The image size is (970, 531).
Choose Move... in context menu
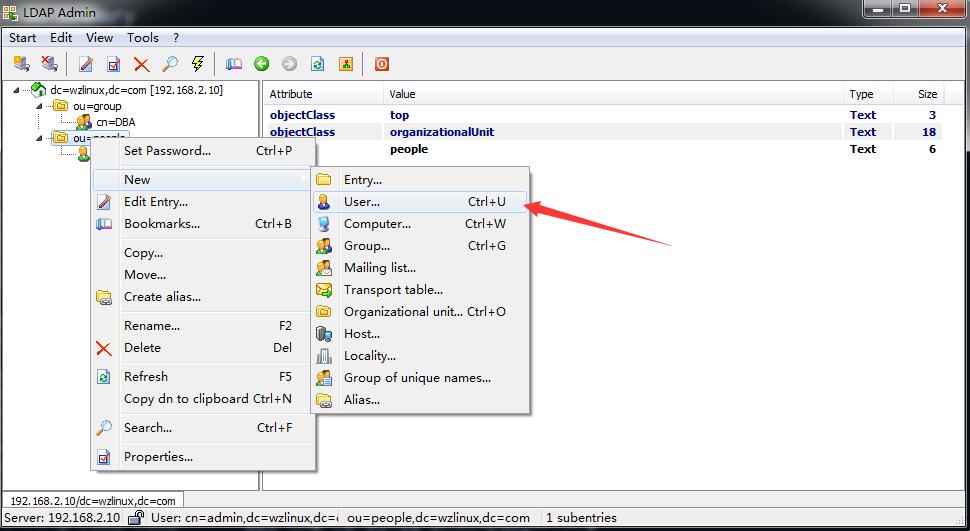coord(203,275)
